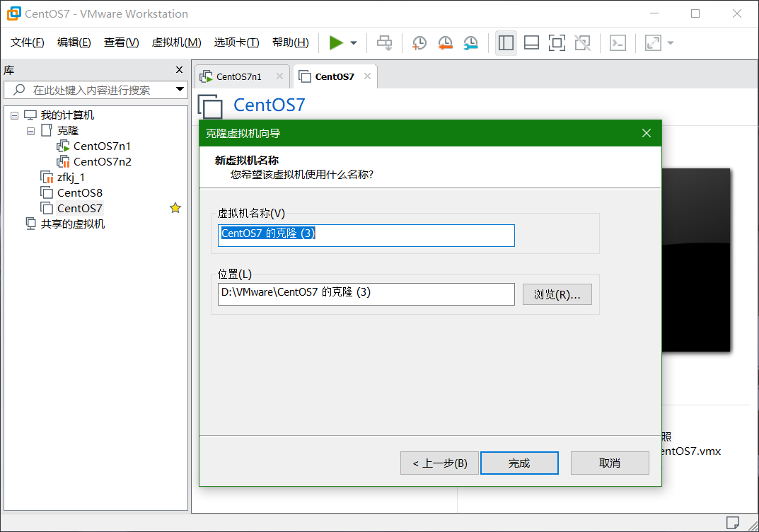Viewport: 759px width, 532px height.
Task: Select 共享的虚拟机 in the library
Action: 73,224
